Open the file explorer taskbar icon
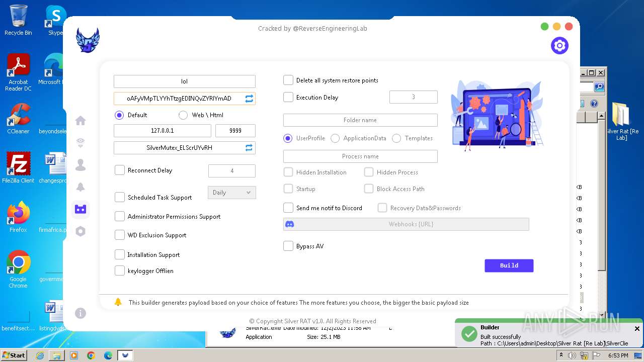The image size is (644, 362). [57, 355]
